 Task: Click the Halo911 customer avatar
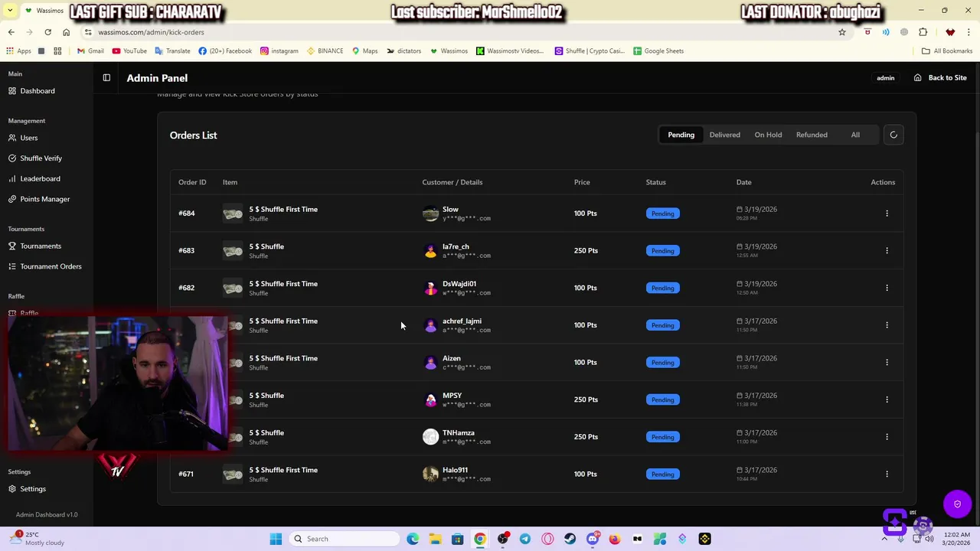(430, 474)
